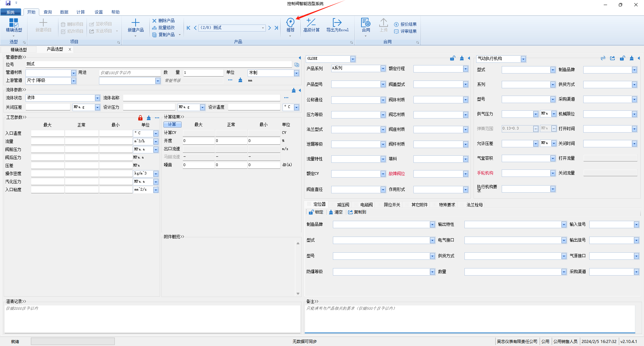
Task: Click the clear broom icon in 流体参数
Action: click(x=294, y=90)
